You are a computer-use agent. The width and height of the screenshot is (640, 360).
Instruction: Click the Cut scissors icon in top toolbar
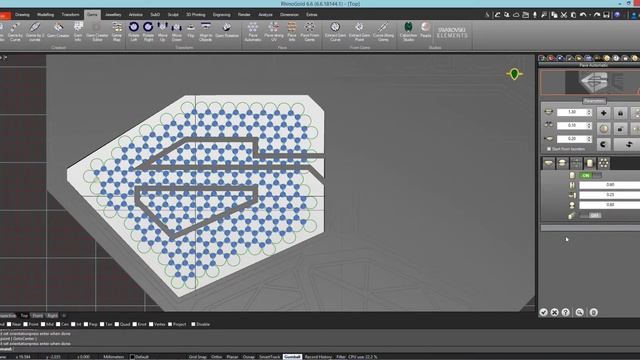click(x=564, y=15)
